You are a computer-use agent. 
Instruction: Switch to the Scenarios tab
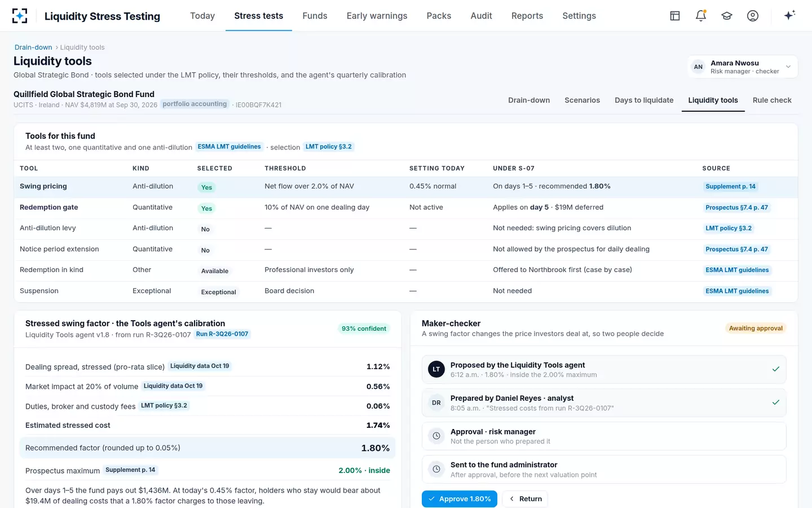[x=582, y=100]
